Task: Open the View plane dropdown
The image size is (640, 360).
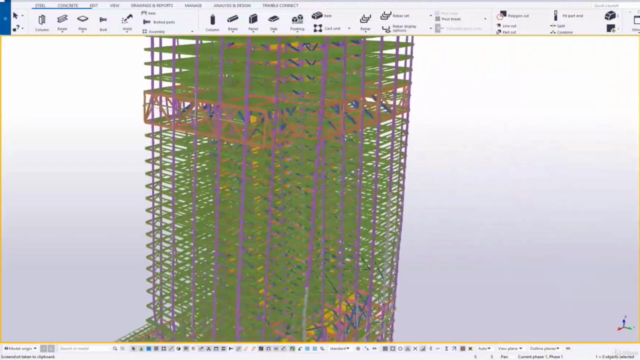Action: point(510,349)
